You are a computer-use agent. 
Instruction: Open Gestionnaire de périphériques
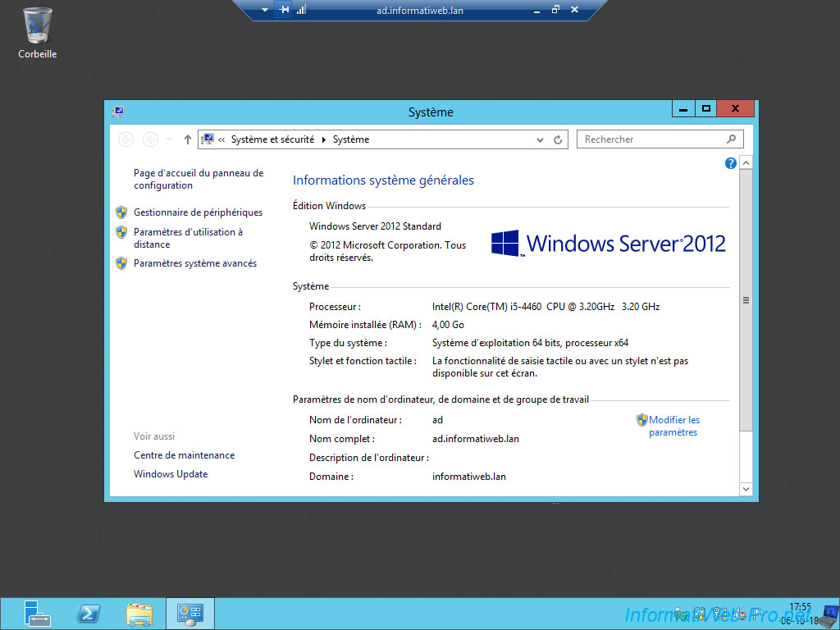pos(199,212)
